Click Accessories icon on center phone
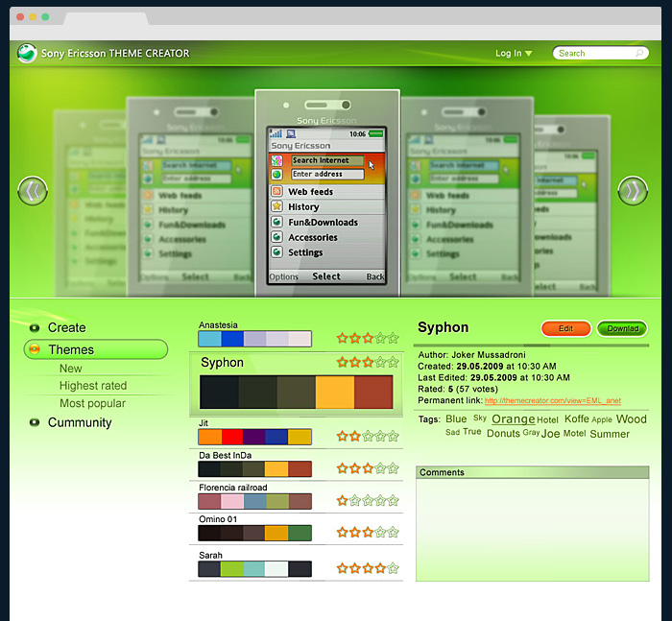This screenshot has height=621, width=672. [x=276, y=237]
